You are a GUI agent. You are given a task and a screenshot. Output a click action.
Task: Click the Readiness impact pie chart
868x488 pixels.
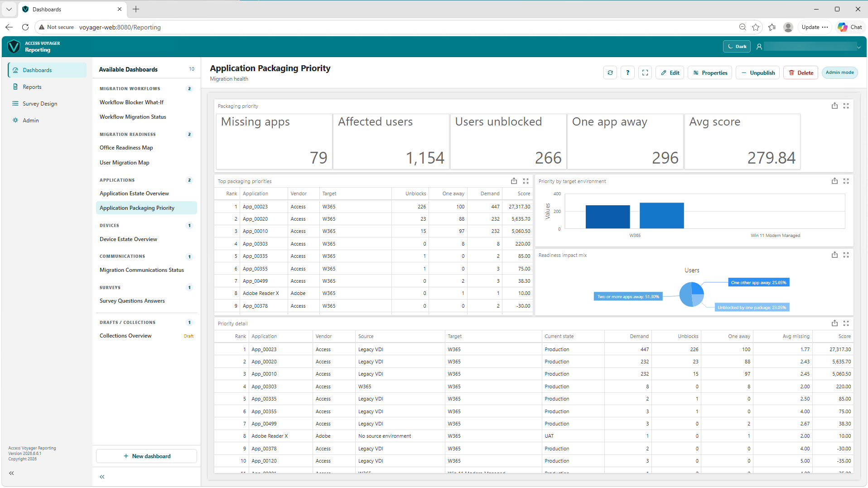point(691,295)
